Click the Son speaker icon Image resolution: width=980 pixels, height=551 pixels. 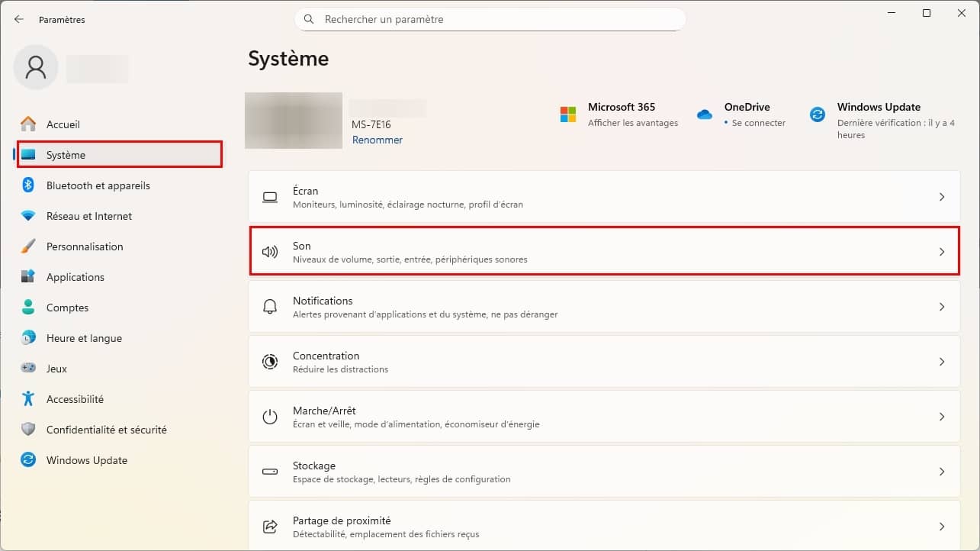(x=270, y=252)
